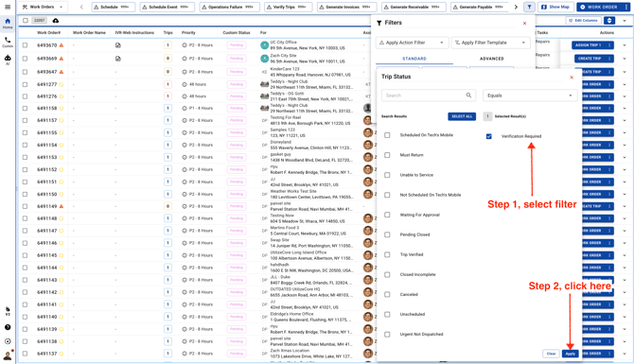634x364 pixels.
Task: Check the Trip Verified option
Action: tap(387, 254)
